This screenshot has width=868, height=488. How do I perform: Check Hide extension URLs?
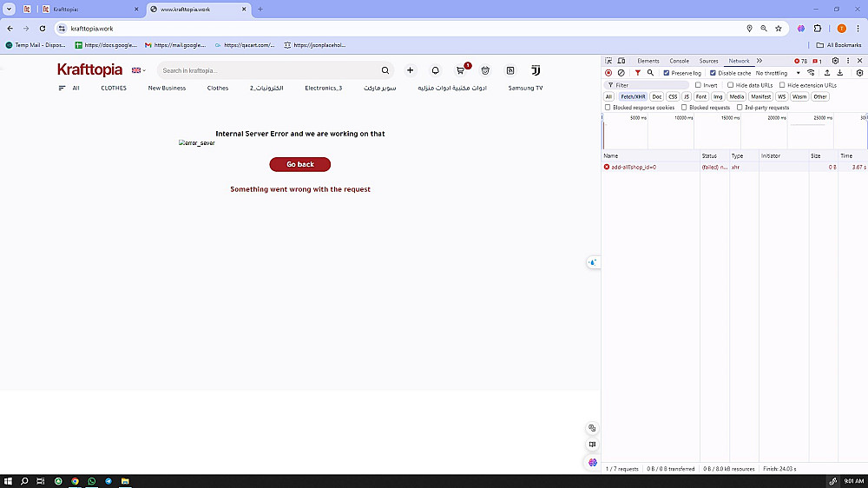[x=782, y=85]
